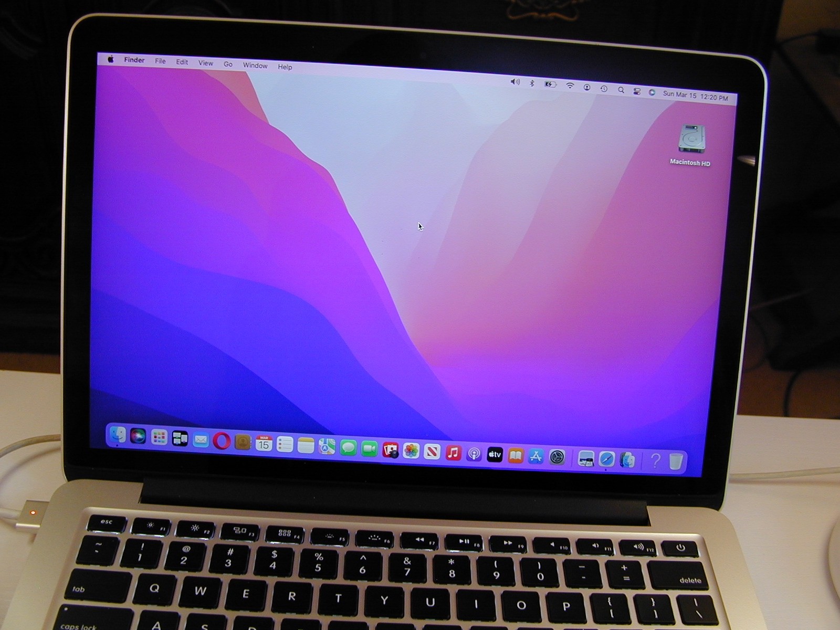Open System Preferences from the Dock
Screen dimensions: 840x630
557,458
